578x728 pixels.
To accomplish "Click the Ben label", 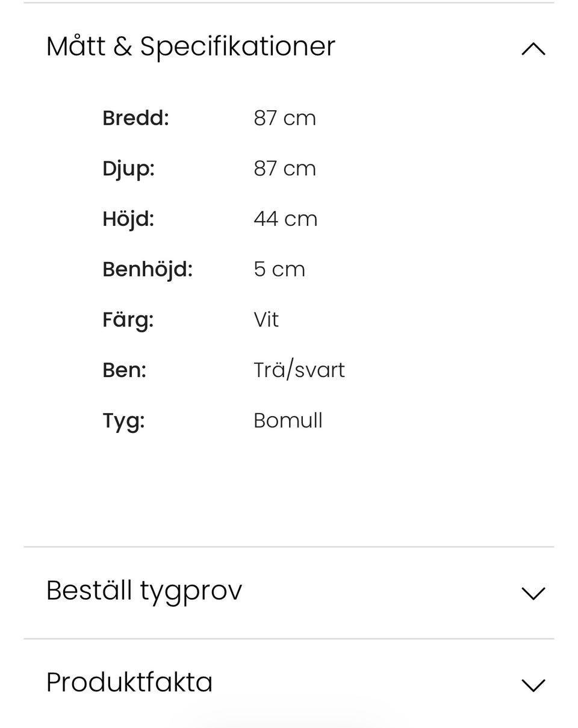I will tap(124, 370).
